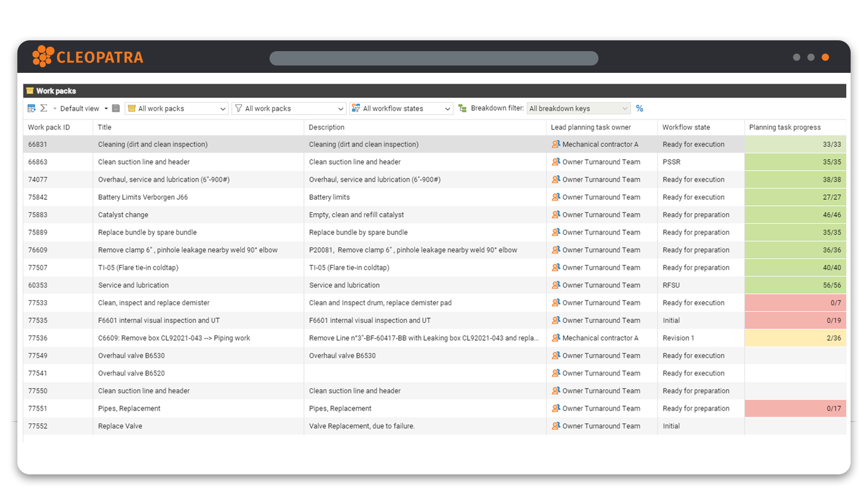Open the All workflow states dropdown

point(448,108)
